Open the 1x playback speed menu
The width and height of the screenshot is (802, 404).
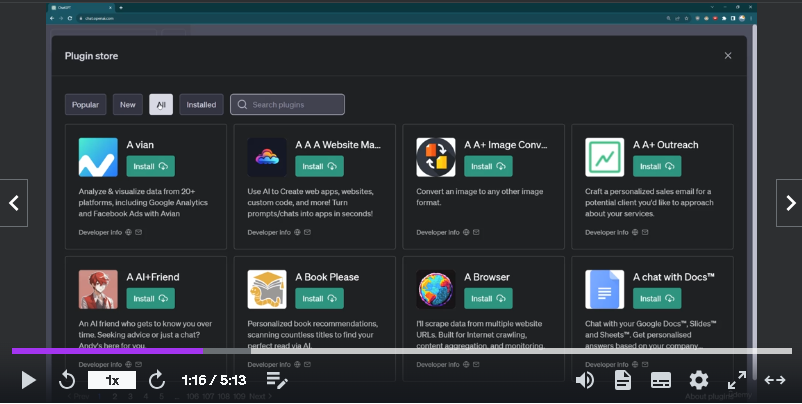click(x=112, y=380)
